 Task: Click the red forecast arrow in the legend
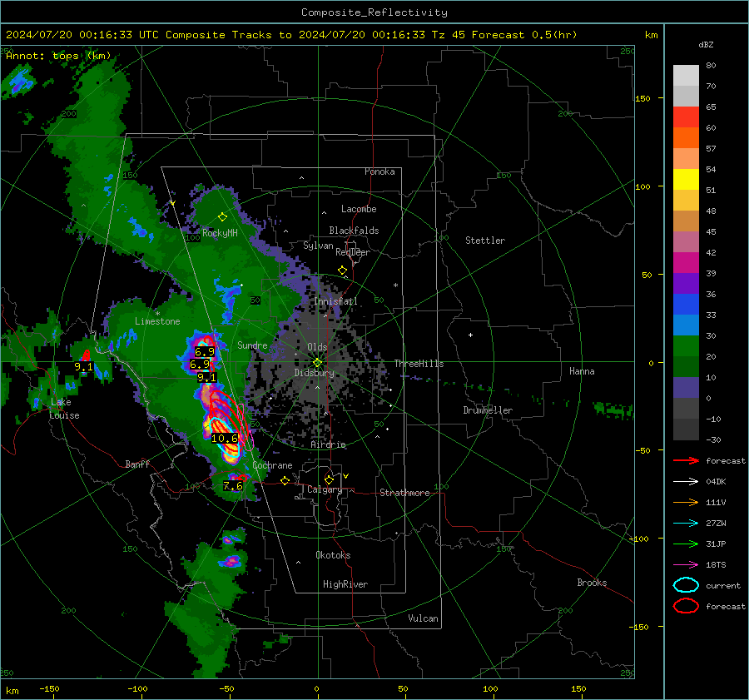686,460
